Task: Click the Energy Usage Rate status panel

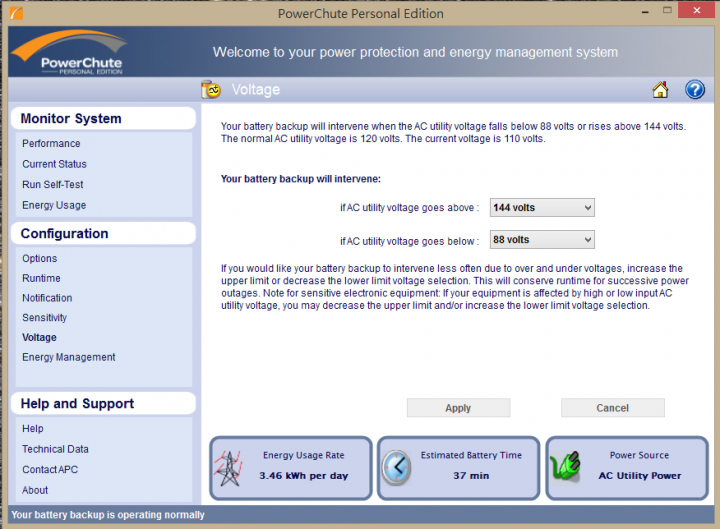Action: point(291,468)
